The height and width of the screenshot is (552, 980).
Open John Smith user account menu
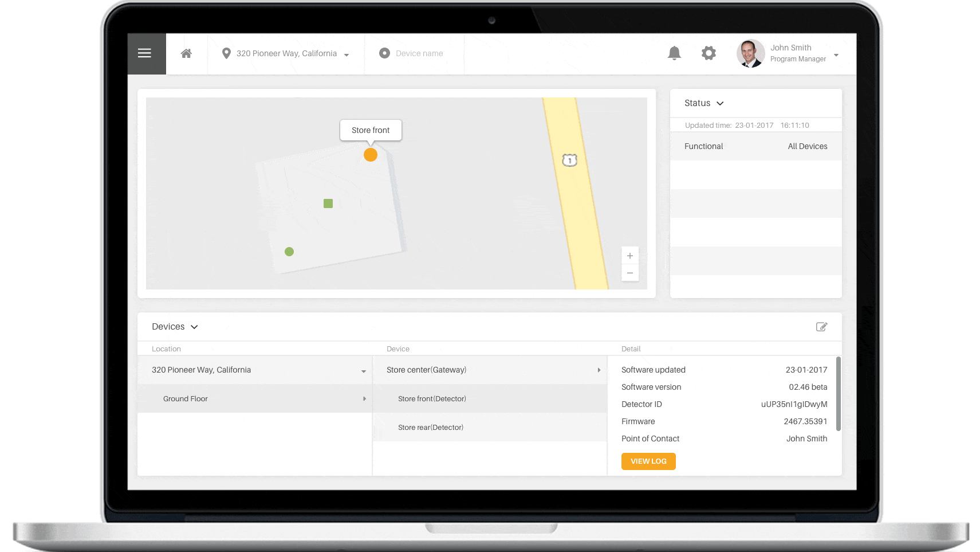tap(836, 55)
